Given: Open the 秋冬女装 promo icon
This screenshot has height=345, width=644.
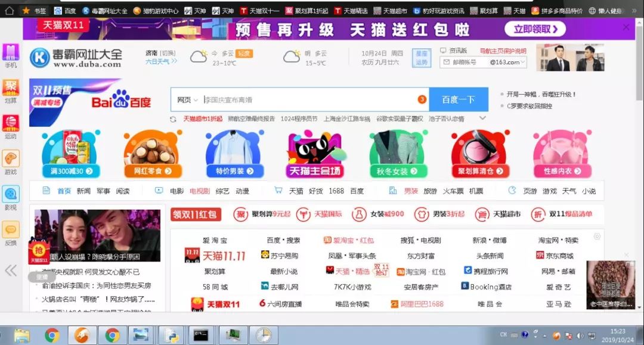Looking at the screenshot, I should pyautogui.click(x=398, y=154).
